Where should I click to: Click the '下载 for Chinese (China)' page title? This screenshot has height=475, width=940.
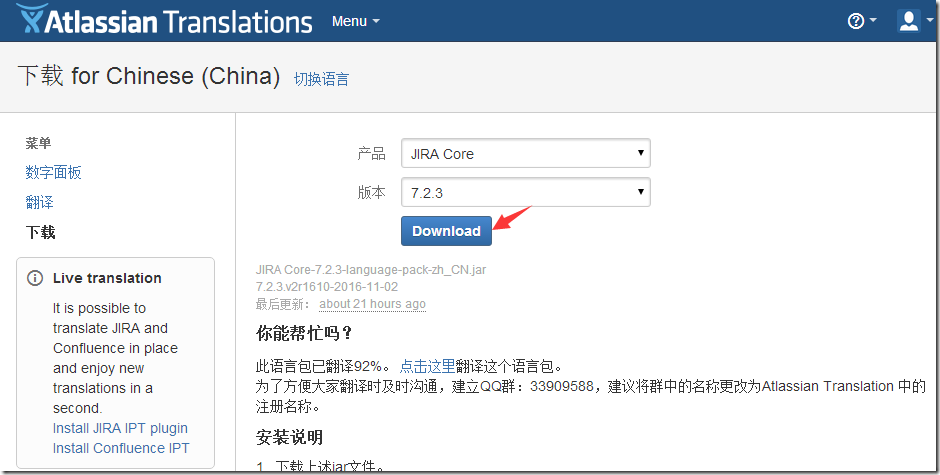(x=149, y=76)
